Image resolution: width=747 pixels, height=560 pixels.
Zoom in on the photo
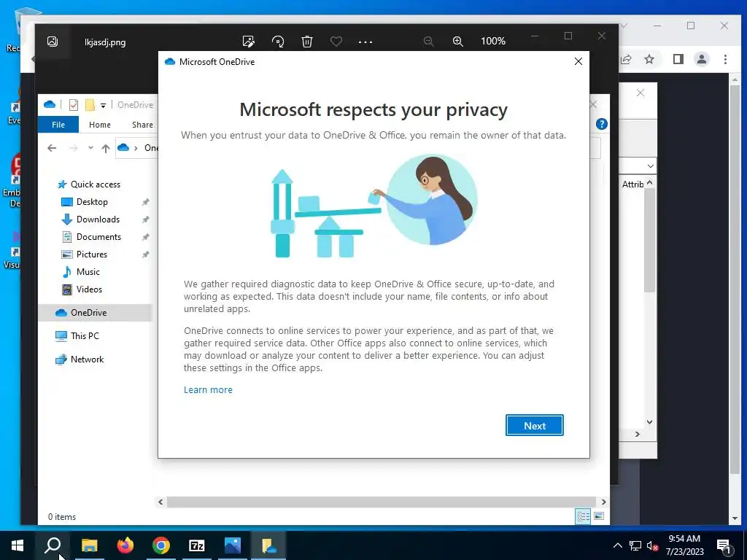click(x=458, y=42)
